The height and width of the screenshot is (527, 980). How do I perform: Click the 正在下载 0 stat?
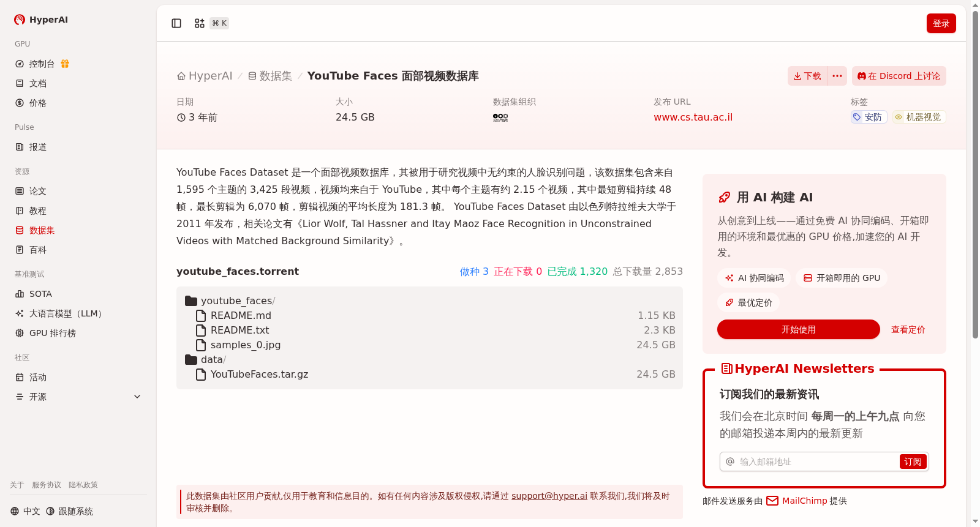[x=518, y=271]
